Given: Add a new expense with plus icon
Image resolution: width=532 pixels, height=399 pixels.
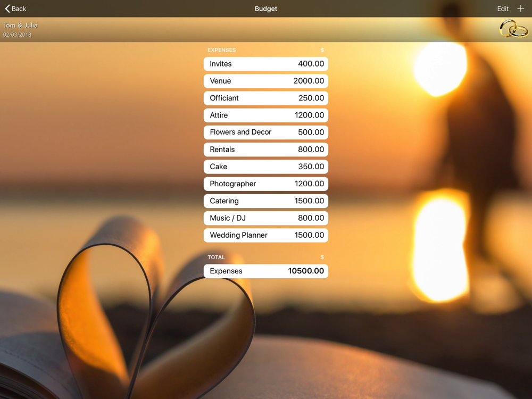Looking at the screenshot, I should 520,9.
